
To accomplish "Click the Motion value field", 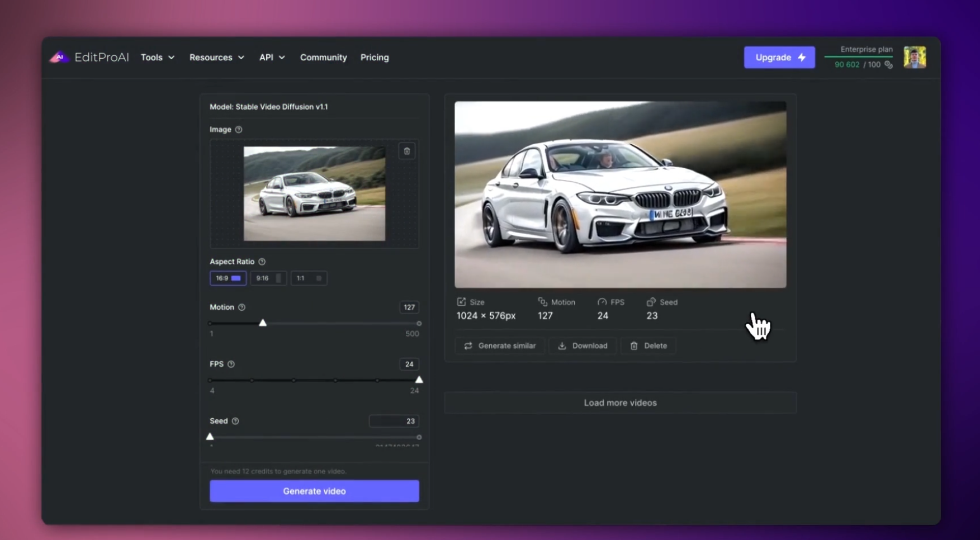I will [409, 307].
